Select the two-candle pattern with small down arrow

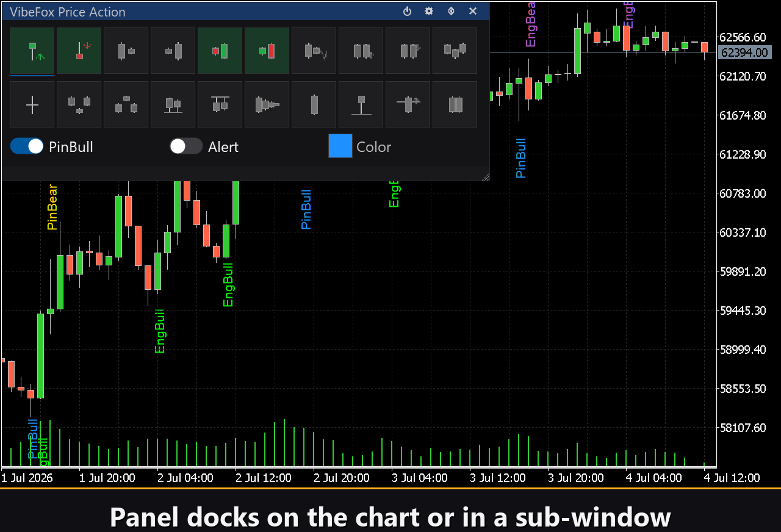tap(408, 51)
